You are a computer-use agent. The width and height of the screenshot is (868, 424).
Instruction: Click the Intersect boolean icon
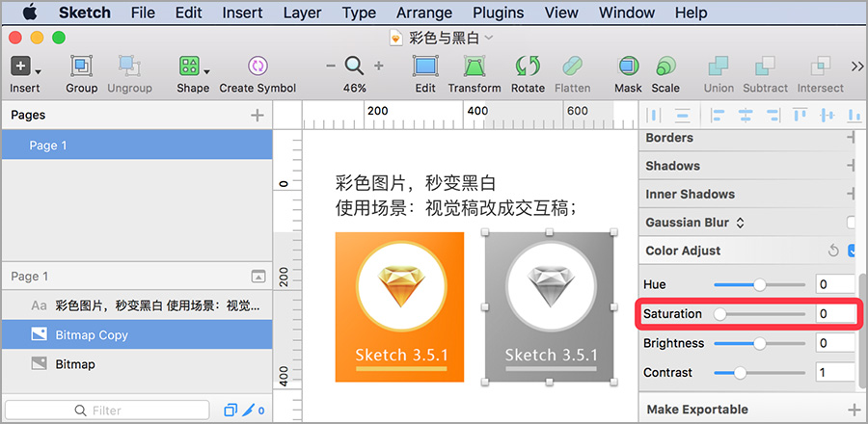click(821, 66)
